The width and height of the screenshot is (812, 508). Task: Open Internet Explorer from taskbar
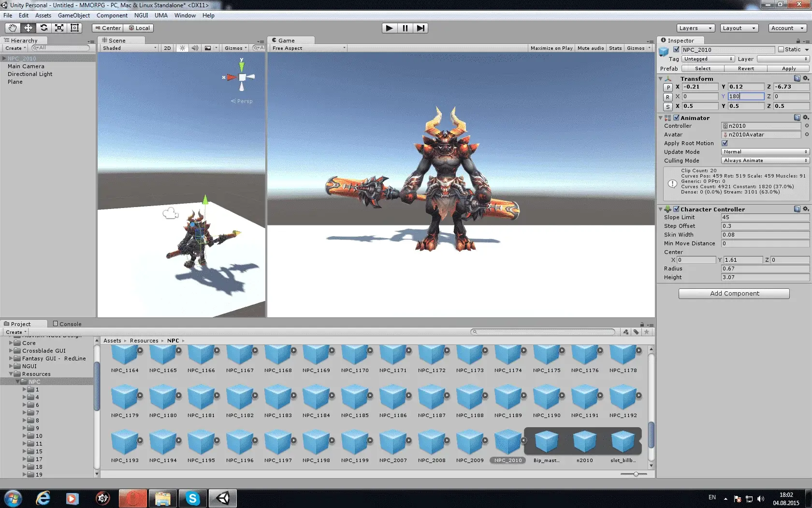[x=43, y=498]
